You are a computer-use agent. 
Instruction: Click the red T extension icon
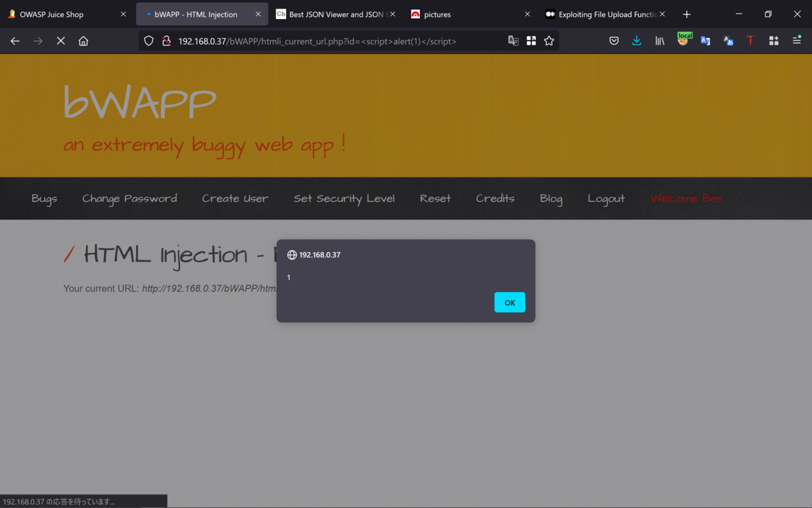pos(750,41)
